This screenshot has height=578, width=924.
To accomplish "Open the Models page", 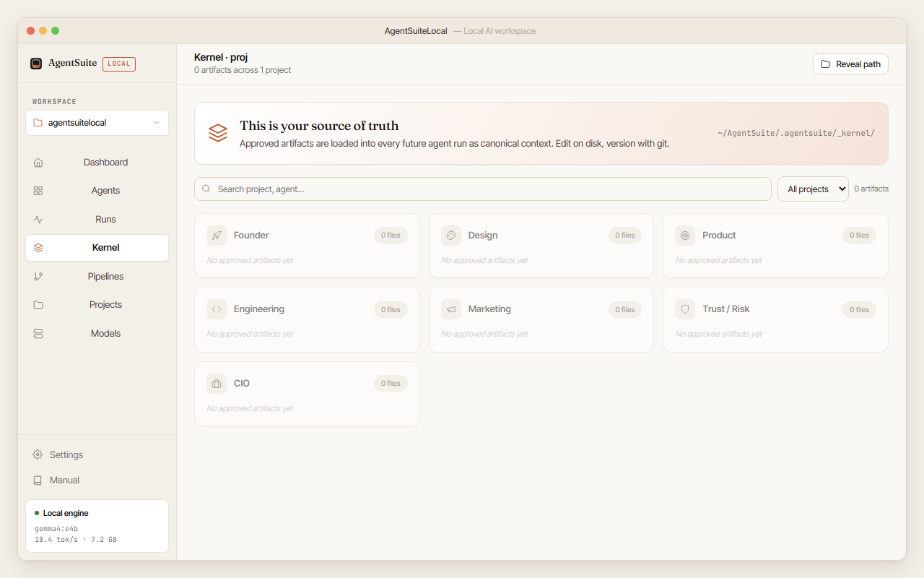I will coord(97,334).
